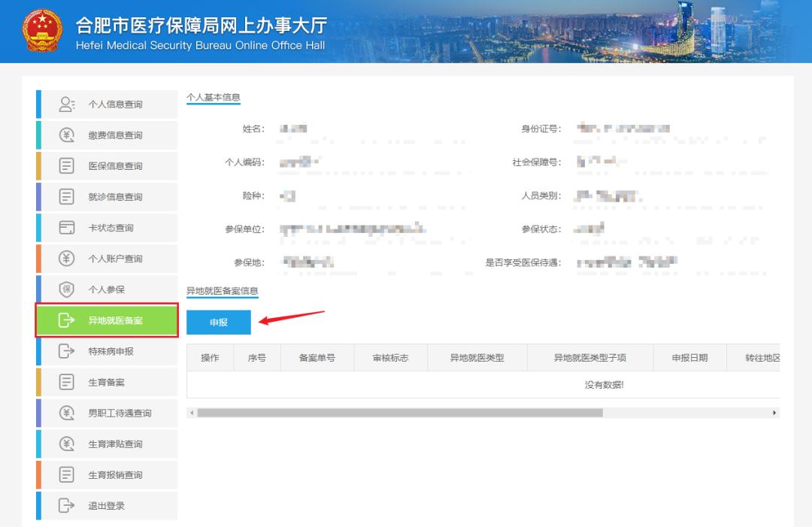The image size is (812, 527).
Task: Click the blue 申报 button
Action: 219,322
